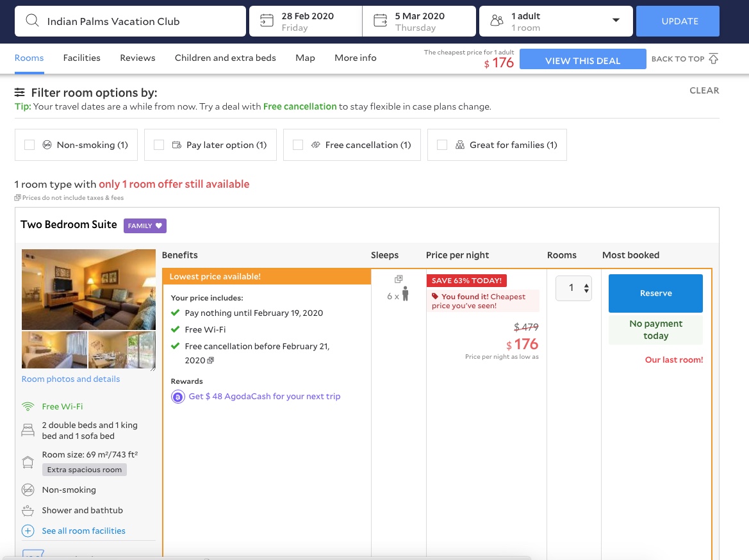Viewport: 749px width, 560px height.
Task: Click the check-out calendar icon
Action: pos(381,21)
